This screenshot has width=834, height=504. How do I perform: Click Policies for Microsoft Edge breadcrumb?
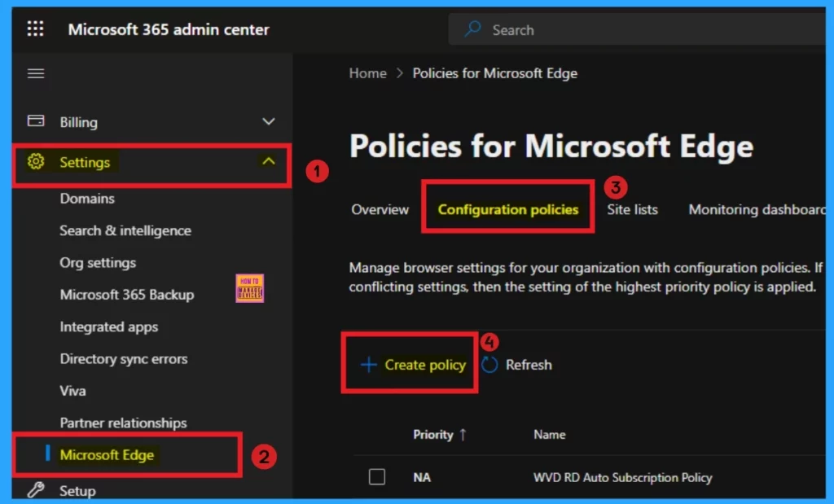pos(494,72)
